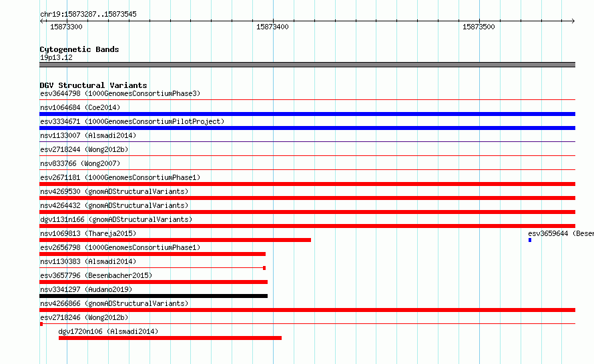Viewport: 594px width, 364px height.
Task: Click the esv3659644 label at right
Action: pyautogui.click(x=561, y=233)
